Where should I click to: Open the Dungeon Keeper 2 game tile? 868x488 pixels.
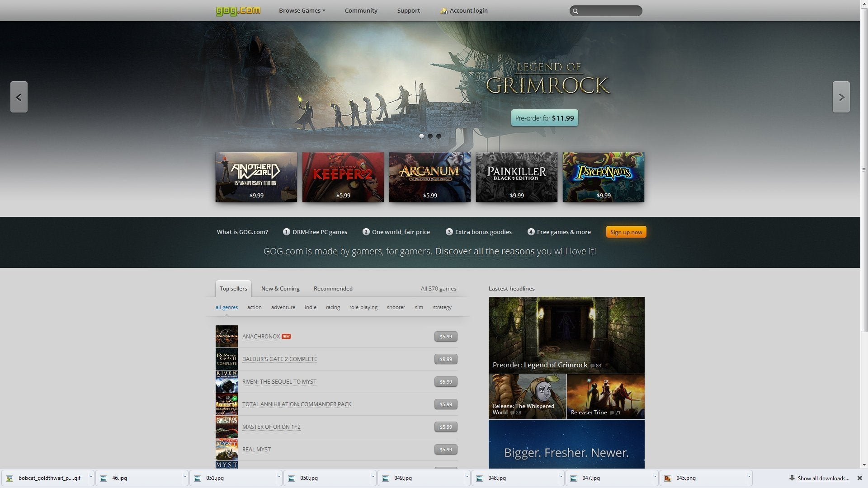(x=343, y=177)
